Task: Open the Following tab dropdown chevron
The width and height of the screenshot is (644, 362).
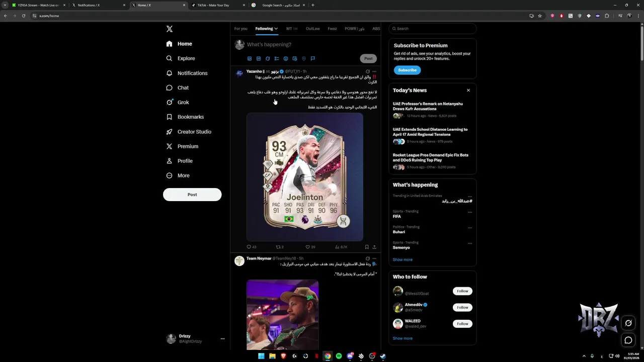Action: tap(276, 29)
